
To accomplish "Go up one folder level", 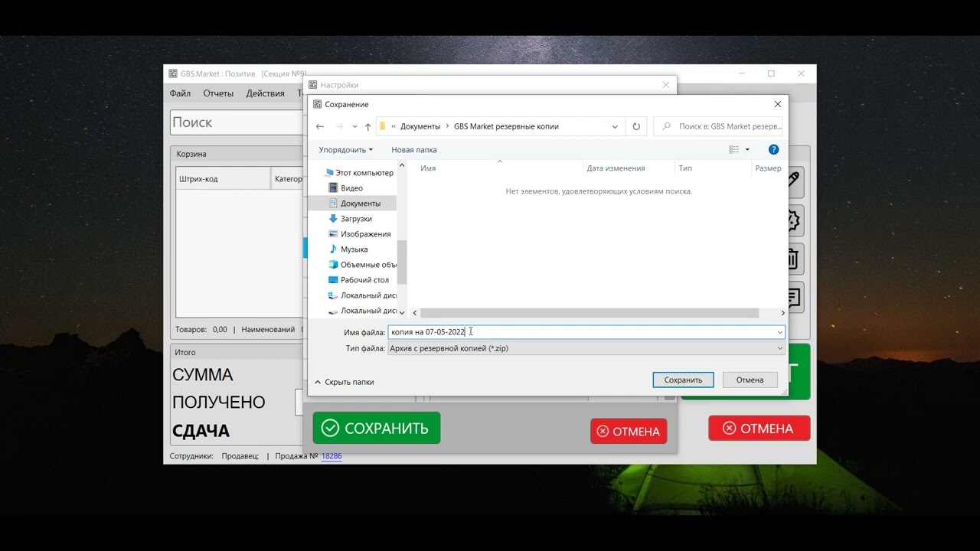I will (367, 126).
